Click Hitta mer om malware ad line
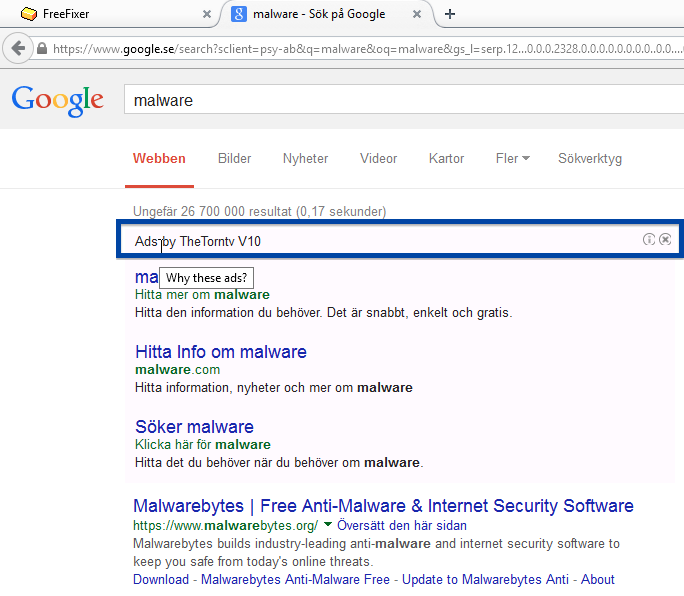 coord(202,295)
